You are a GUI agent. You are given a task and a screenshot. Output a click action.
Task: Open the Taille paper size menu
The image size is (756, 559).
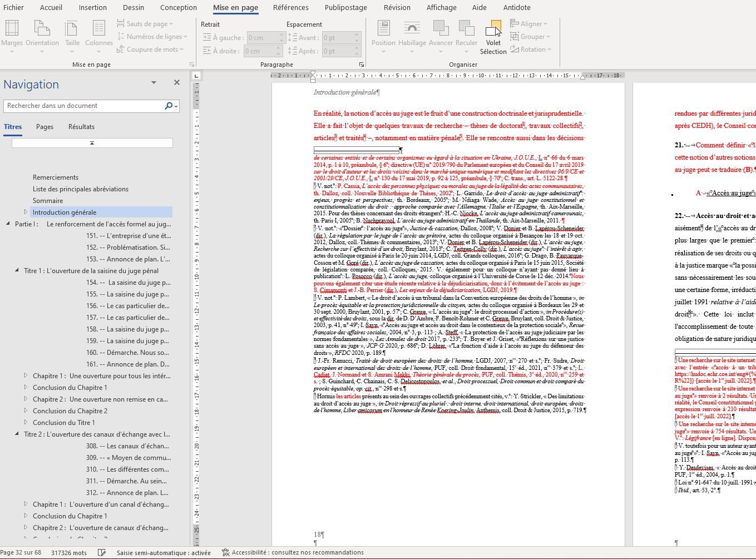[72, 36]
